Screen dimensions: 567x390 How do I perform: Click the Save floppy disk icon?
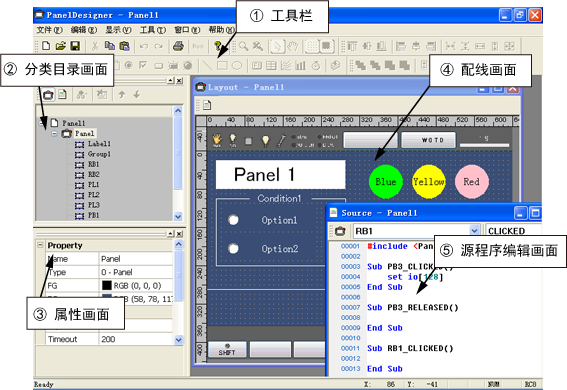pyautogui.click(x=75, y=46)
